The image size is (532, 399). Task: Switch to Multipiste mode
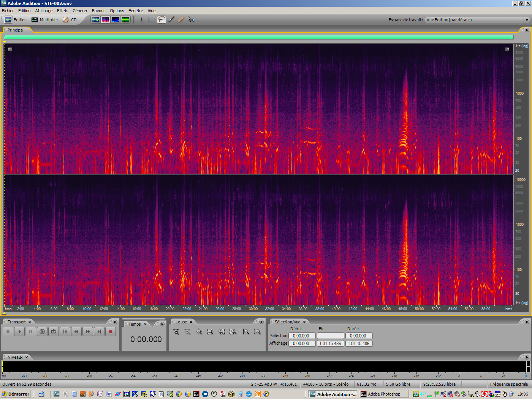coord(44,19)
